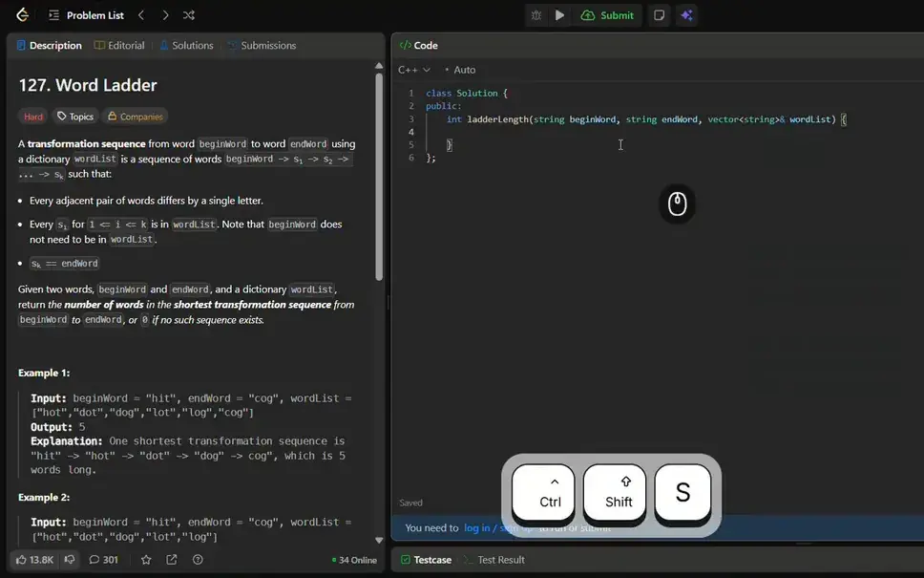The height and width of the screenshot is (578, 924).
Task: Switch to the Editorial tab
Action: [x=119, y=46]
